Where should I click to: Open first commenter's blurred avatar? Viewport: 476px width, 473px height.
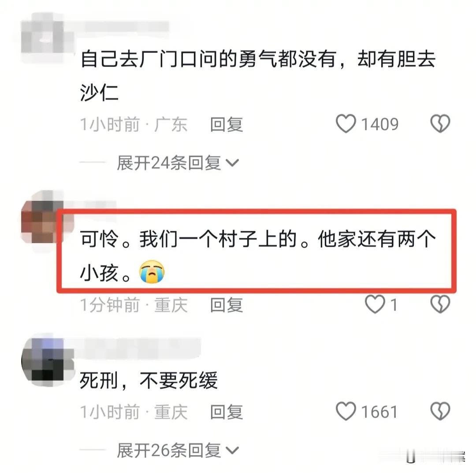coord(47,37)
